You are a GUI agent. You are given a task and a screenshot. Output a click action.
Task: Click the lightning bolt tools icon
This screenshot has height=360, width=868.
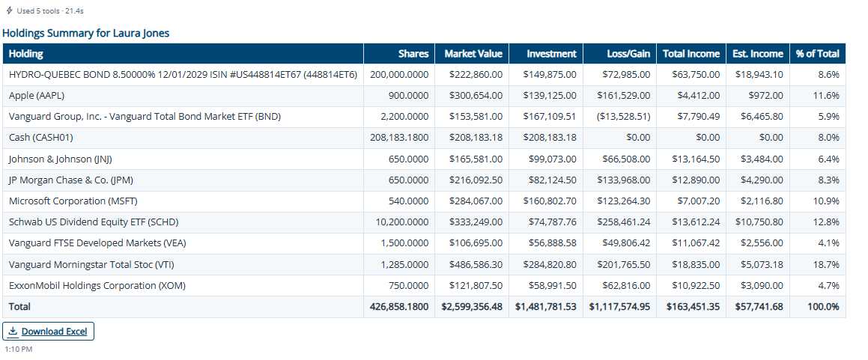[x=9, y=10]
